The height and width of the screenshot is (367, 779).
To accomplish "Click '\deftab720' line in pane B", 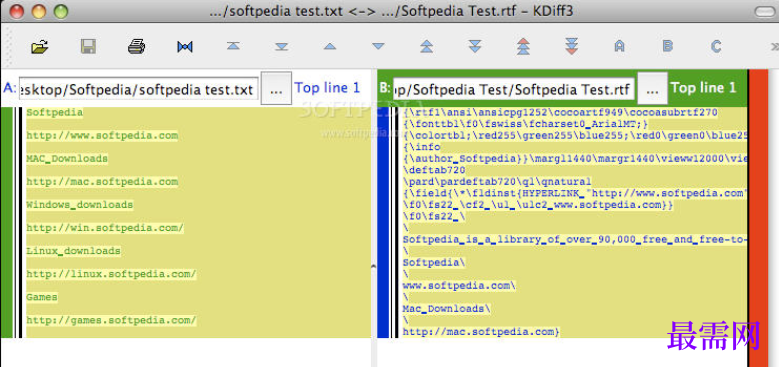I will [434, 170].
